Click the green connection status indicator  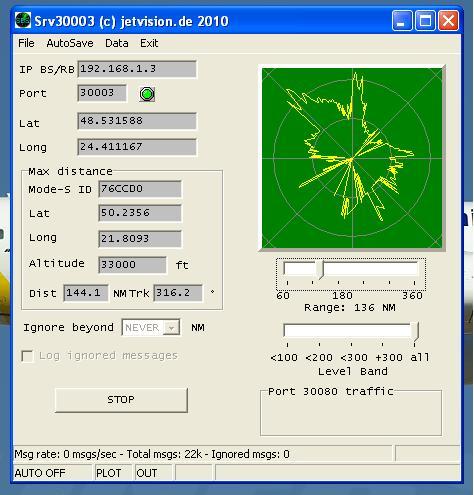tap(147, 94)
